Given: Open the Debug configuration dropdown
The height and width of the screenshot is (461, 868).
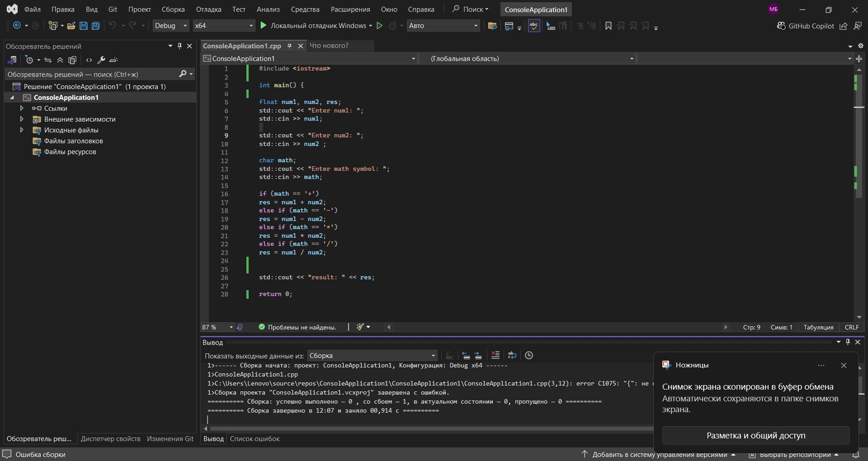Looking at the screenshot, I should (x=170, y=26).
